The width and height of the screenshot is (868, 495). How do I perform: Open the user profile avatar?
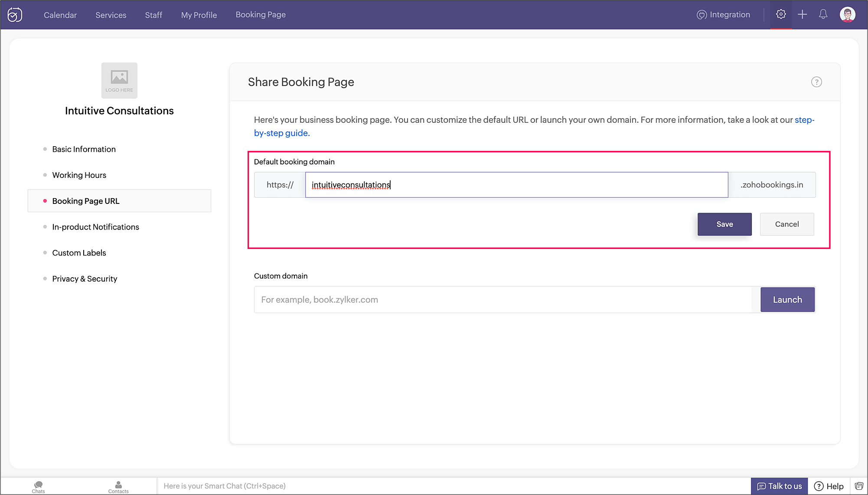point(847,14)
